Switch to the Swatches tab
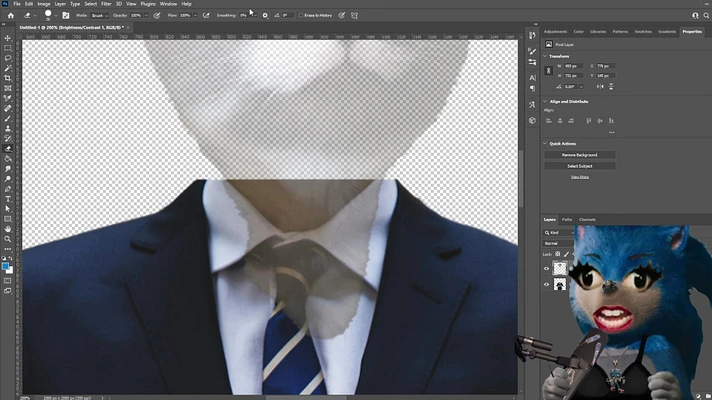This screenshot has height=400, width=712. [643, 32]
